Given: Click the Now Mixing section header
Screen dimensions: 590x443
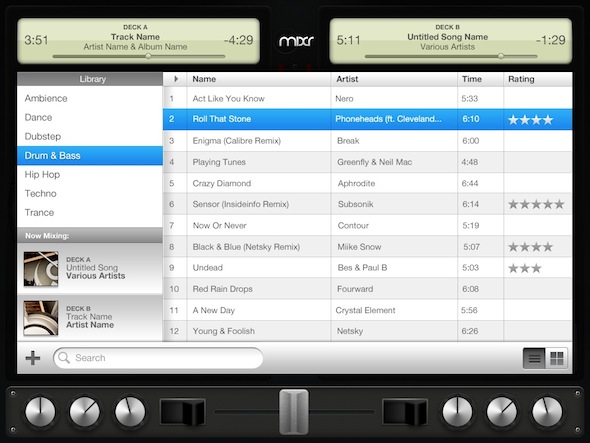Looking at the screenshot, I should pos(90,236).
